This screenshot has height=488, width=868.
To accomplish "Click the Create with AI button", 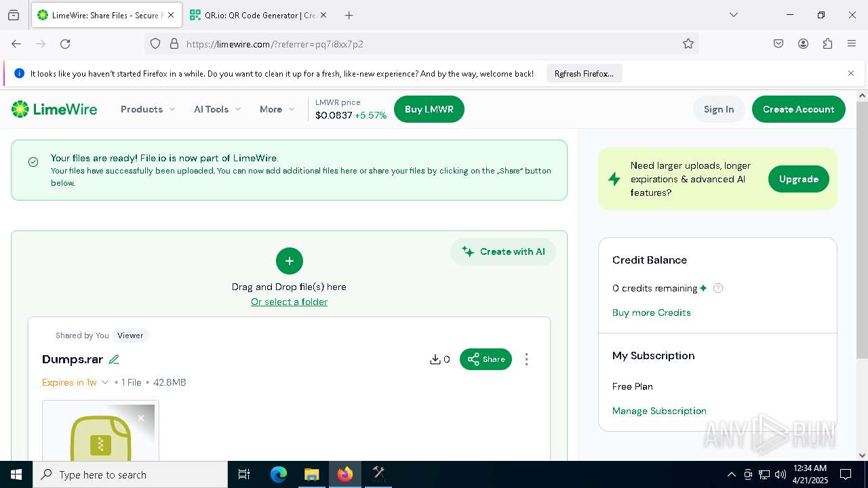I will click(x=503, y=251).
